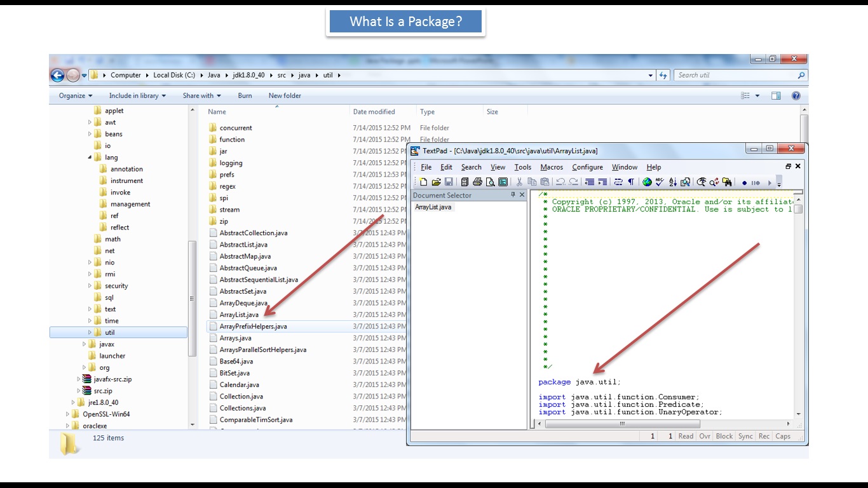Close the Document Selector panel
This screenshot has height=488, width=868.
click(522, 195)
